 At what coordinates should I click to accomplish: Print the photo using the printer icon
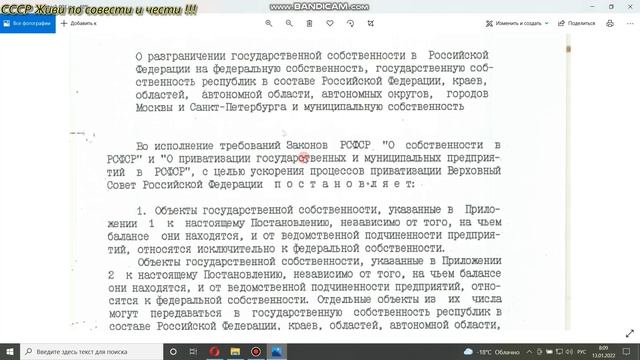pyautogui.click(x=610, y=23)
